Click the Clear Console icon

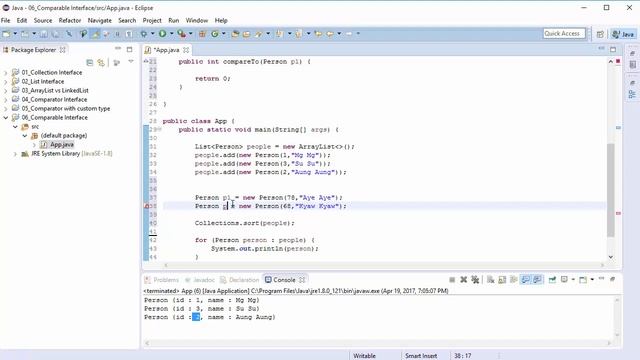click(x=491, y=280)
